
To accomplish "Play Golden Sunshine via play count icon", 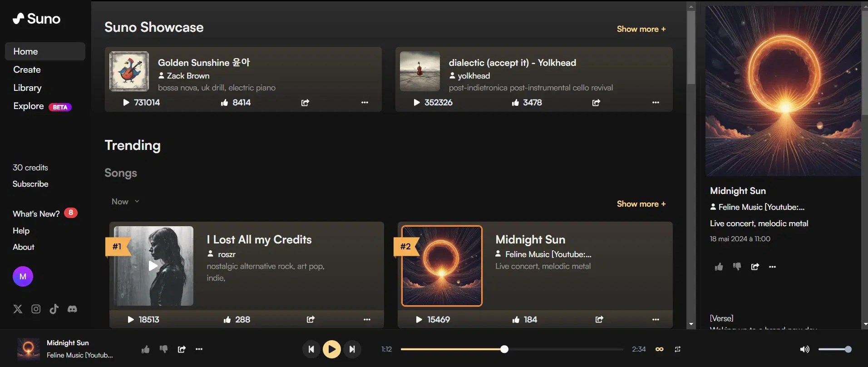I will (126, 103).
